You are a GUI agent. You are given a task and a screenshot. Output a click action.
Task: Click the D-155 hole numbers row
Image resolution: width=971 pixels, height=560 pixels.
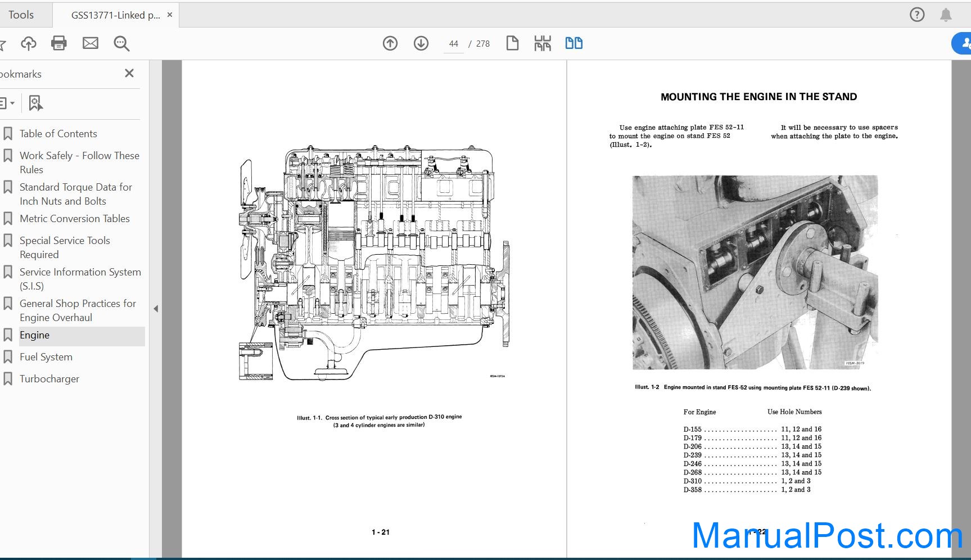pyautogui.click(x=752, y=429)
